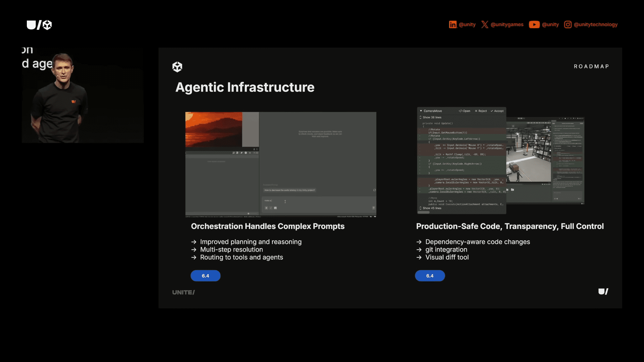Expand the hidden "Show 38 lines" section
644x362 pixels.
[x=431, y=117]
